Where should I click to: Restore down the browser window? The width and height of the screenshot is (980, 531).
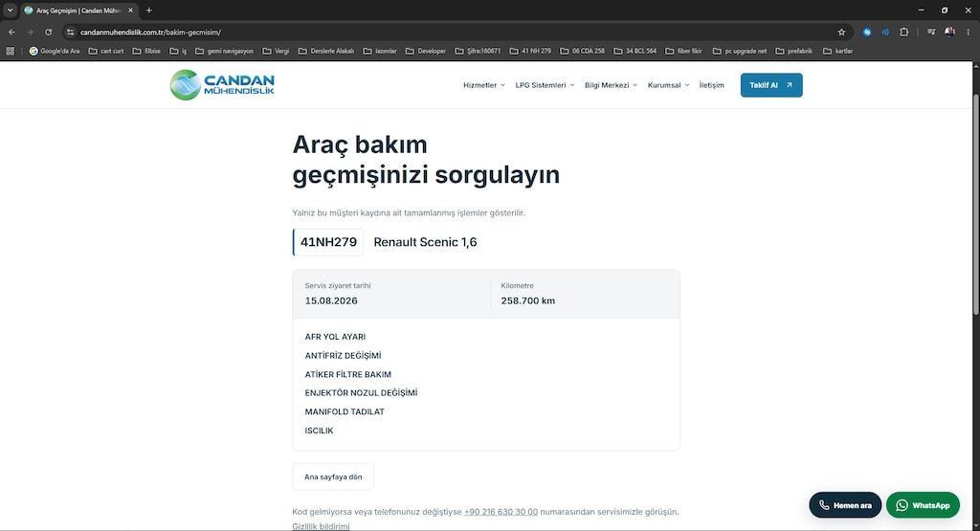(x=945, y=10)
